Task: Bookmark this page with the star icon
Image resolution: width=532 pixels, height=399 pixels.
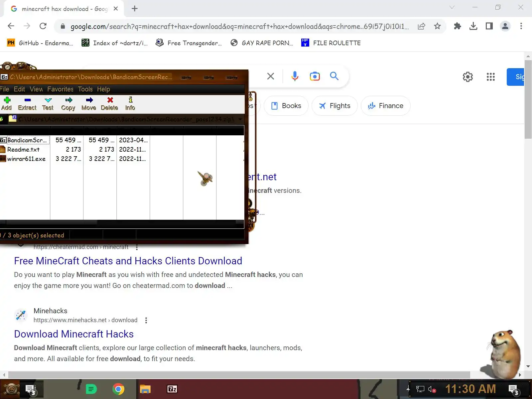Action: [437, 26]
